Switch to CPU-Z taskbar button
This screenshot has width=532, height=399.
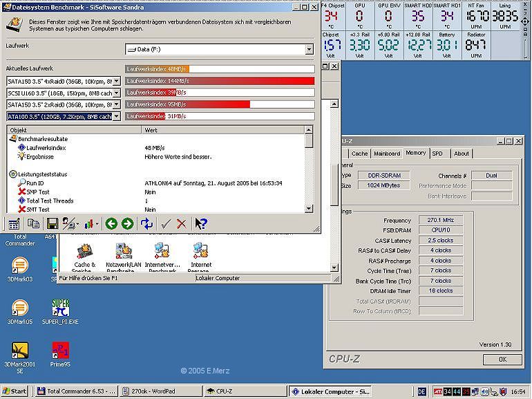point(245,391)
